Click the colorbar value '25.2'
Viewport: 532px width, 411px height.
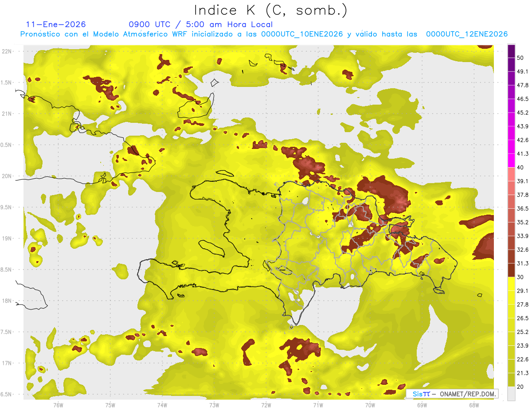coord(523,332)
